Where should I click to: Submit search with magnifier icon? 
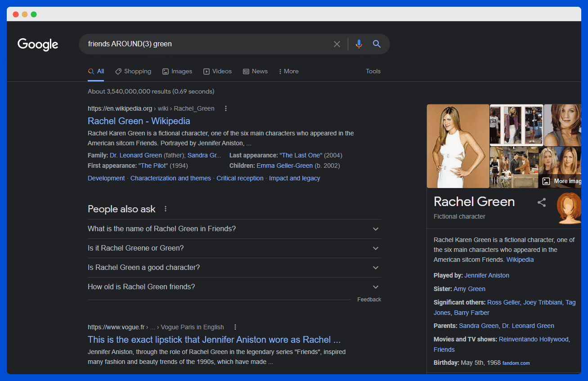[x=377, y=44]
